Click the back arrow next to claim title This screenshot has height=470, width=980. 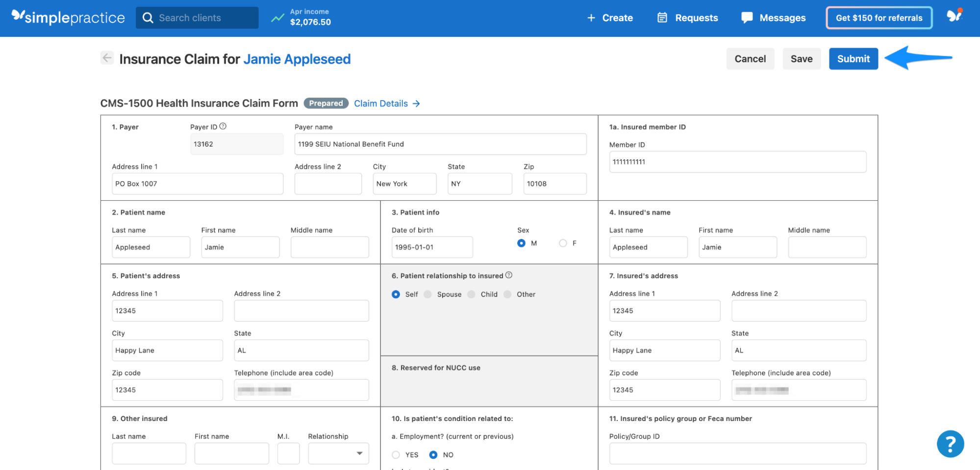107,58
